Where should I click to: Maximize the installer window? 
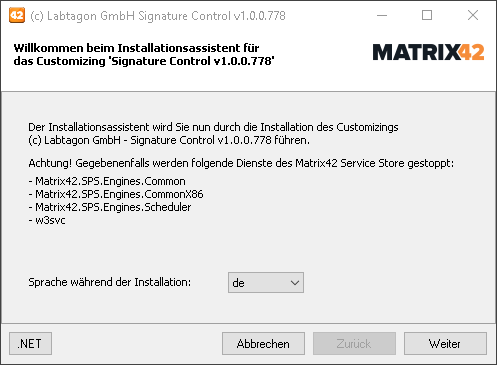pyautogui.click(x=427, y=15)
